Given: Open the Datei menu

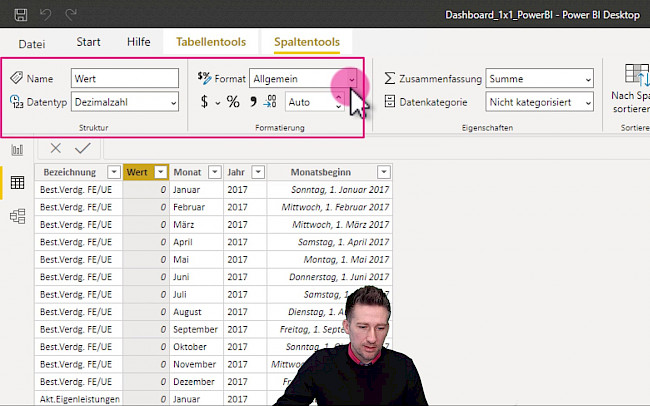Looking at the screenshot, I should (x=32, y=43).
